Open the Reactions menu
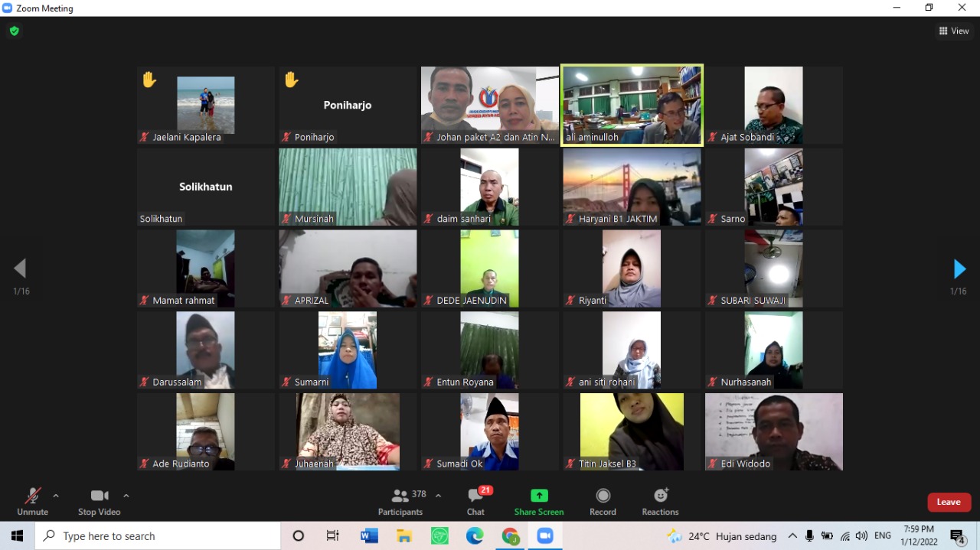This screenshot has height=550, width=980. pyautogui.click(x=660, y=501)
